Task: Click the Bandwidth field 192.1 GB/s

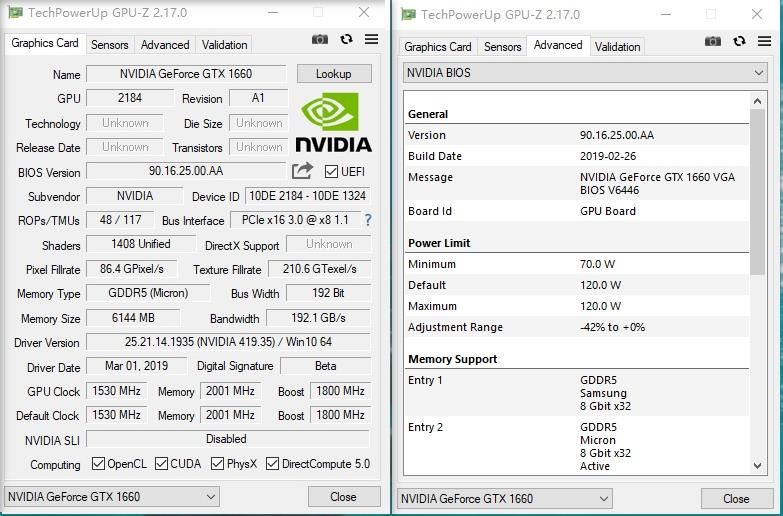Action: tap(318, 318)
